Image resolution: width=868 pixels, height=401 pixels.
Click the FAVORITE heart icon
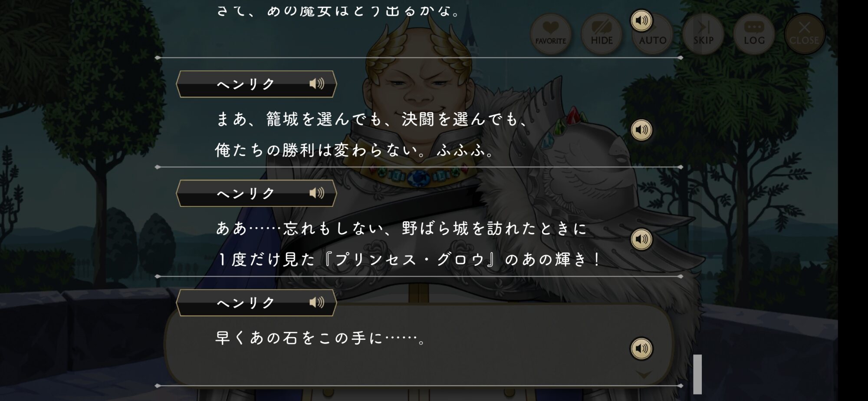coord(550,34)
